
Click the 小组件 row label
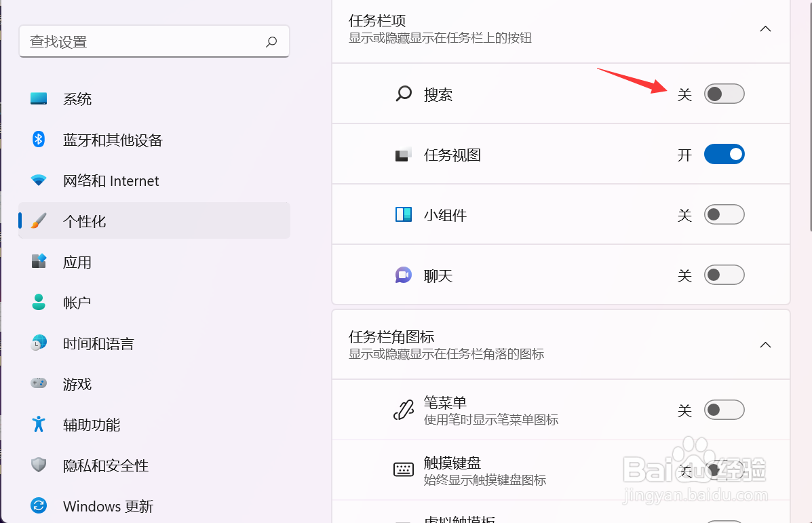[446, 215]
